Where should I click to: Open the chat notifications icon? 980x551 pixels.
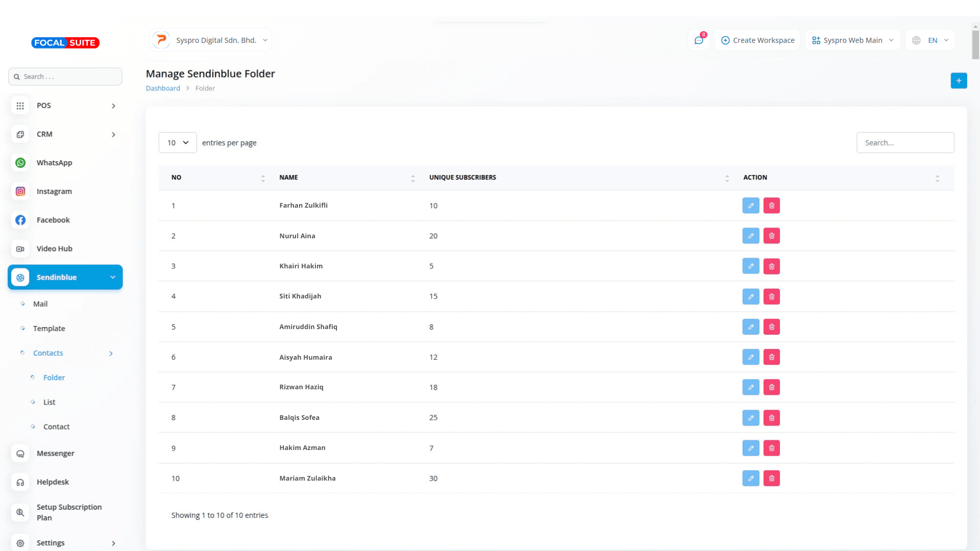click(x=699, y=40)
